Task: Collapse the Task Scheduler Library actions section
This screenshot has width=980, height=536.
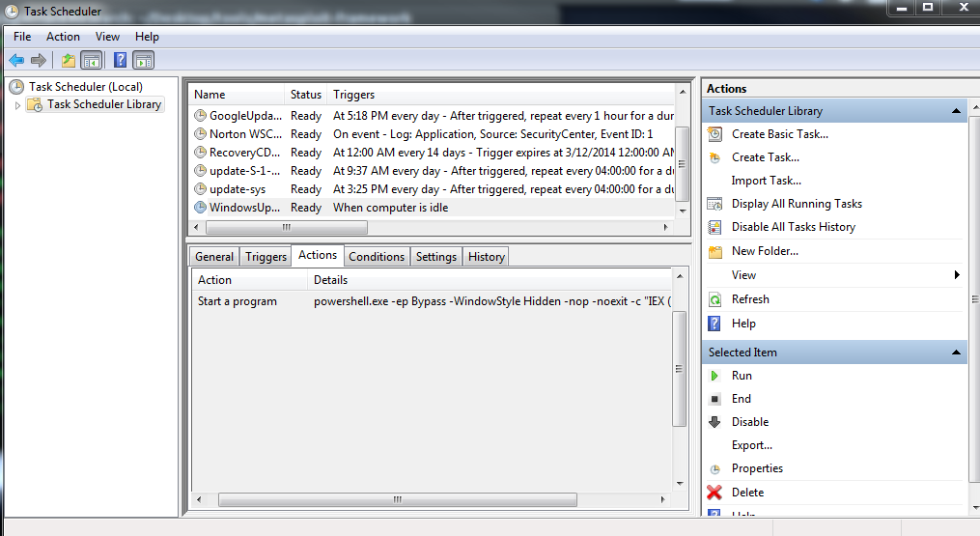Action: point(956,111)
